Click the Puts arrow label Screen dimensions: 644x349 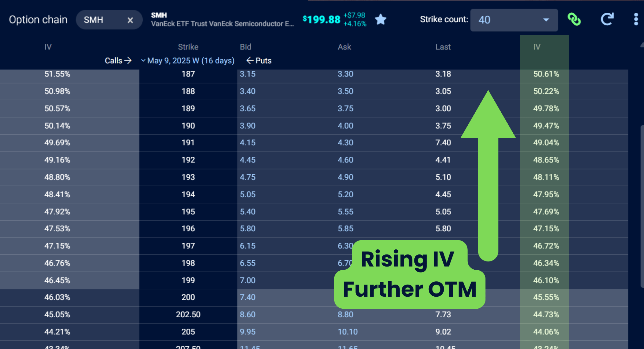click(259, 61)
